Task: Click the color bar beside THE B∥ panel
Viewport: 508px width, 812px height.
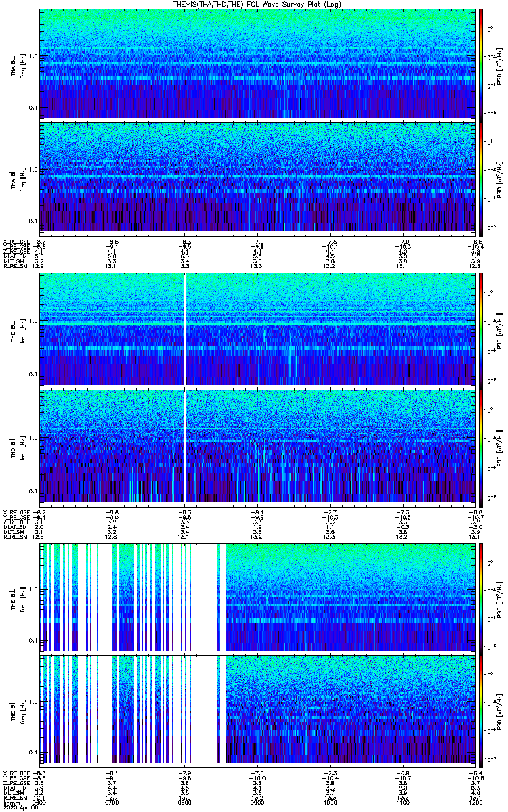Action: pyautogui.click(x=481, y=710)
